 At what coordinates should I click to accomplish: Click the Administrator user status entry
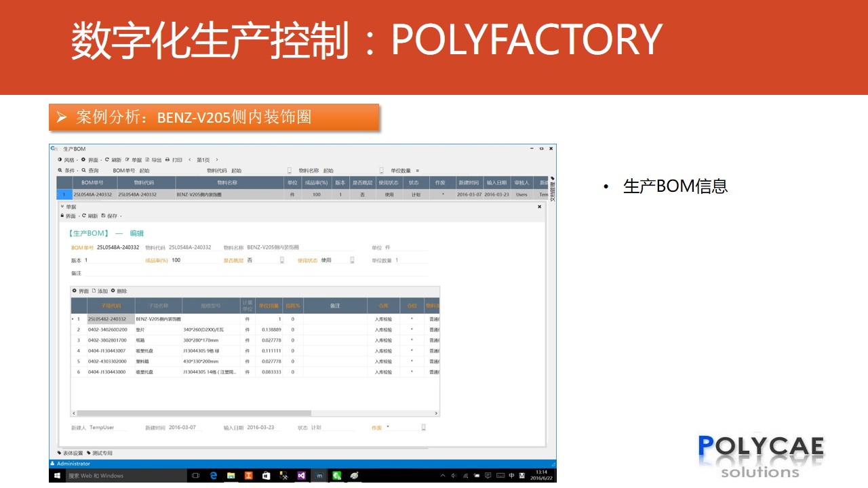point(72,464)
